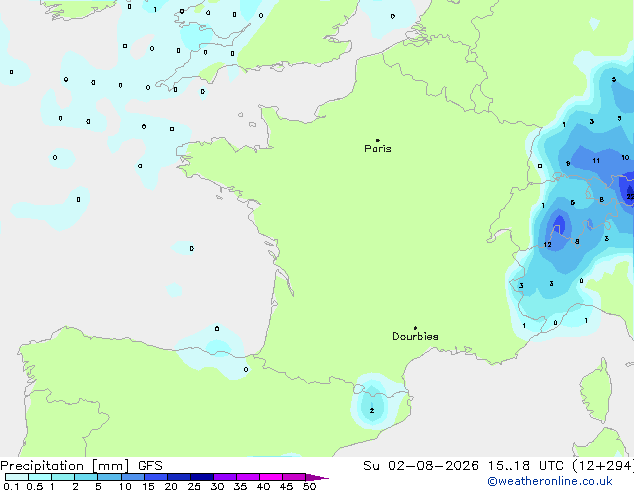Select the 20 mm dark blue legend swatch

click(x=179, y=477)
